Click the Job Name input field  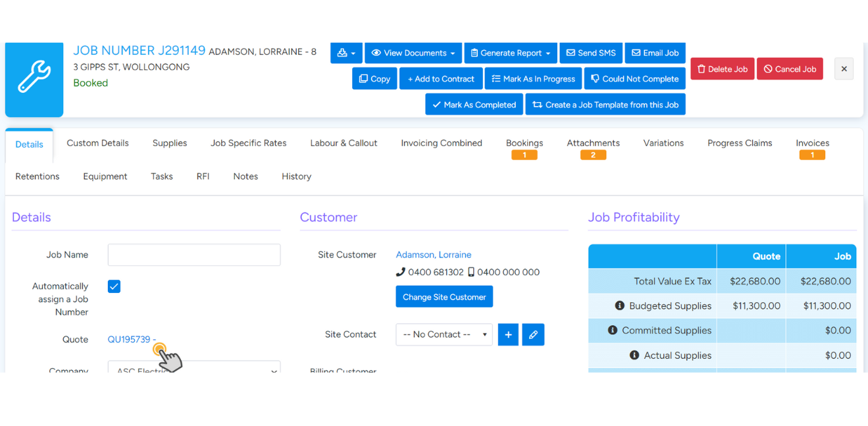point(194,255)
